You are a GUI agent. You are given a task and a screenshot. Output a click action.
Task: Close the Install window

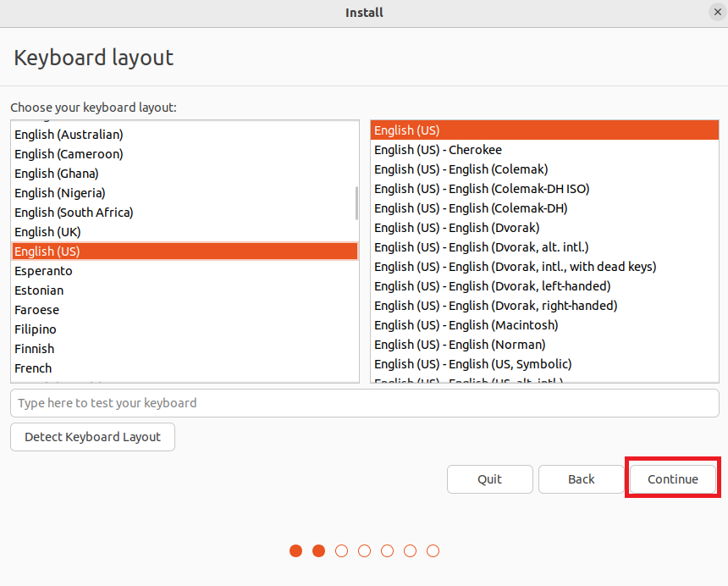tap(717, 12)
